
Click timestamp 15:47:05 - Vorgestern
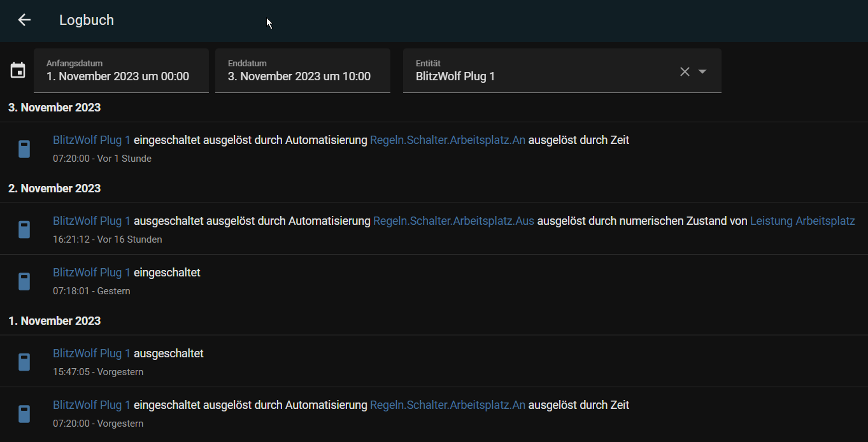pos(98,372)
